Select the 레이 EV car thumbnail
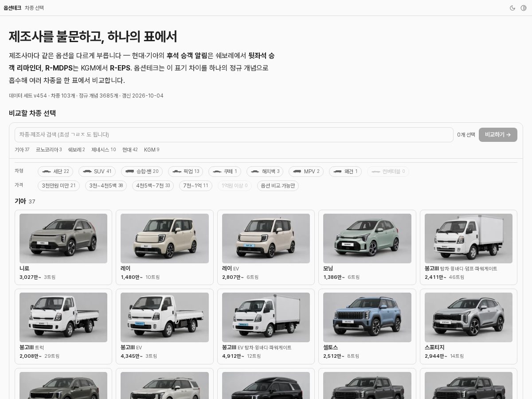 [x=266, y=239]
